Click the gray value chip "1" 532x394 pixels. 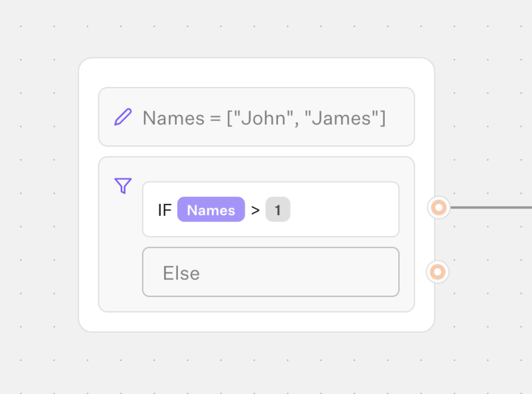click(278, 210)
